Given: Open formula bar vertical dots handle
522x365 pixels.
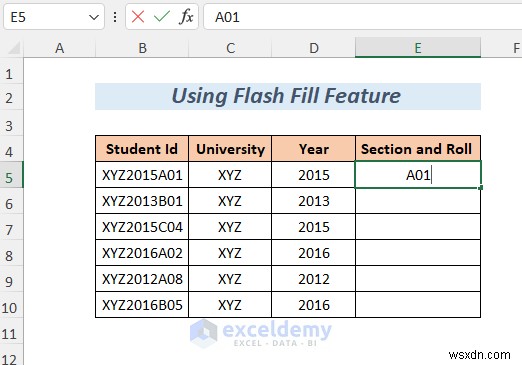Looking at the screenshot, I should [115, 17].
